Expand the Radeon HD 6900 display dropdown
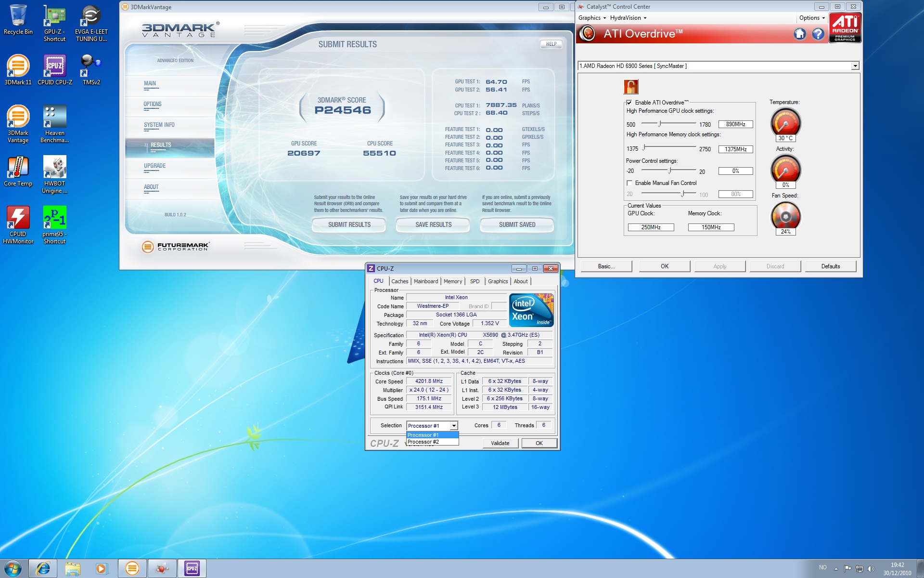The image size is (924, 578). pyautogui.click(x=855, y=66)
